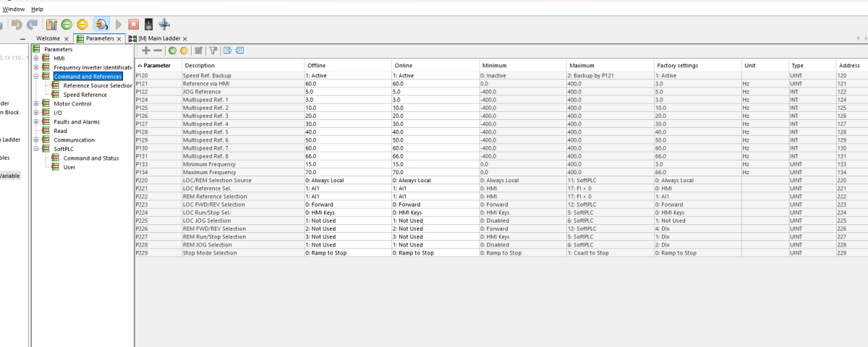Click the Offline column header
868x347 pixels.
click(x=347, y=65)
